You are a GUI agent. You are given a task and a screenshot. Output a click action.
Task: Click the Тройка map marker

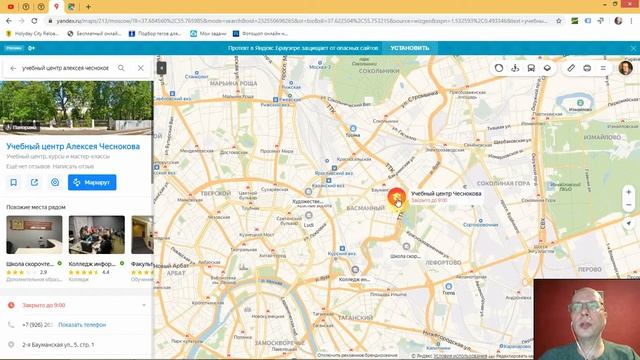tap(353, 129)
